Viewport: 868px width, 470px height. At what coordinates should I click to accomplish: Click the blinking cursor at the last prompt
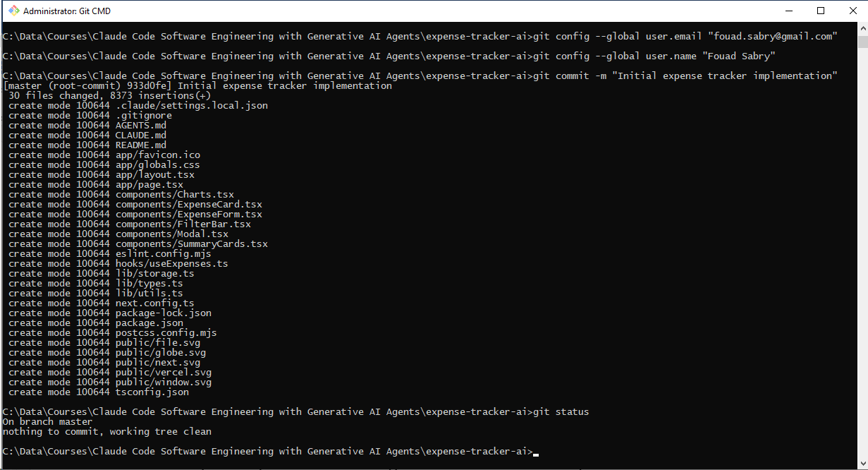536,454
